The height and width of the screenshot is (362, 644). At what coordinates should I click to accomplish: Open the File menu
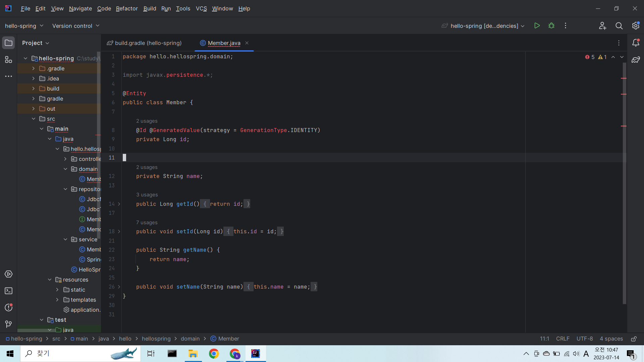point(25,8)
